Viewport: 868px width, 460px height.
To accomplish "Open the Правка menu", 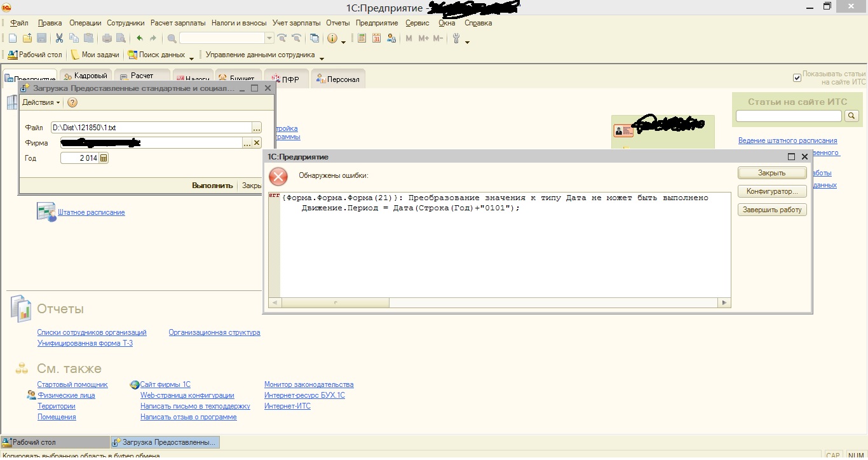I will [50, 23].
